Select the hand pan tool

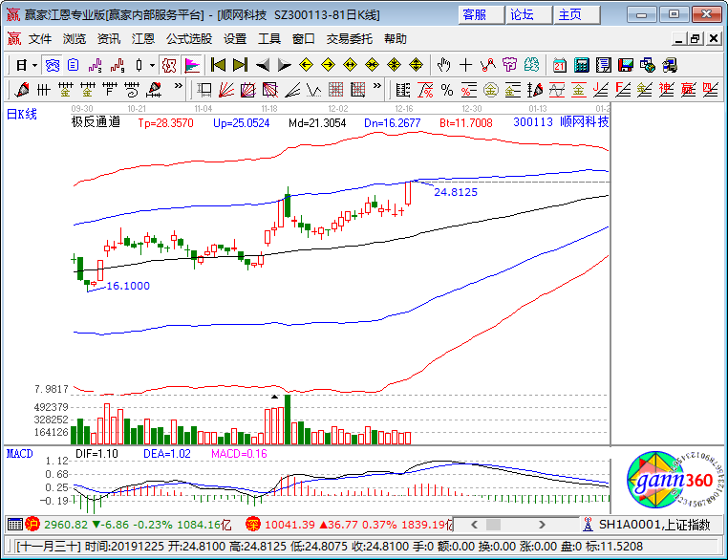click(444, 65)
